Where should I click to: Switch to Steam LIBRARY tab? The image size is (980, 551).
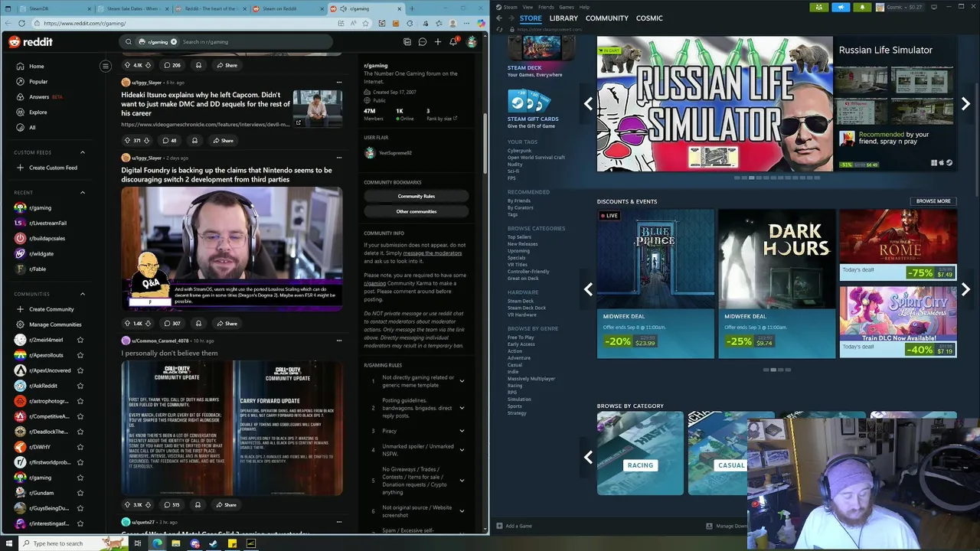pos(563,18)
